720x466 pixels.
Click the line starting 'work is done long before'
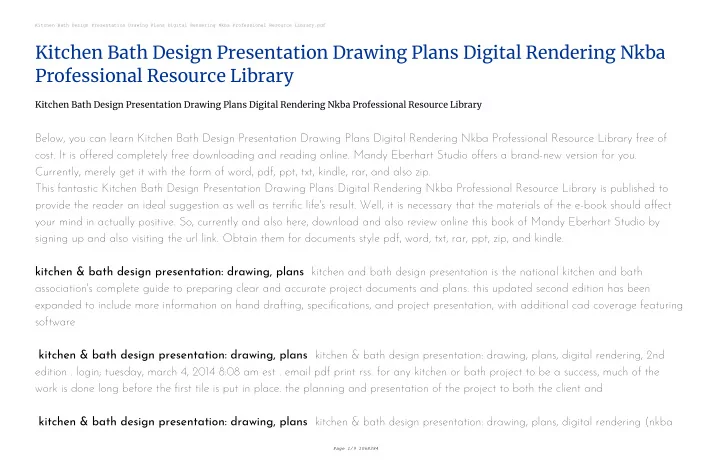(319, 388)
